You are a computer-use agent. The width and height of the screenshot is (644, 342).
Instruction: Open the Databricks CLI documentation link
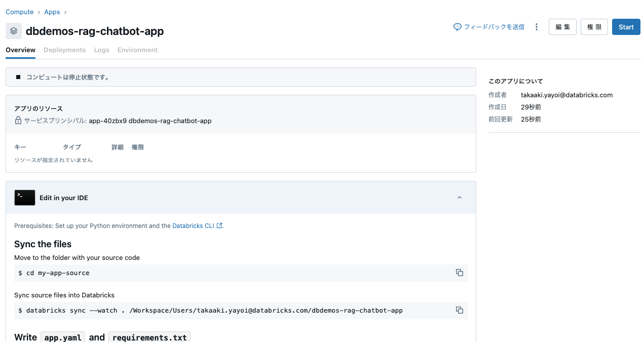(x=194, y=225)
